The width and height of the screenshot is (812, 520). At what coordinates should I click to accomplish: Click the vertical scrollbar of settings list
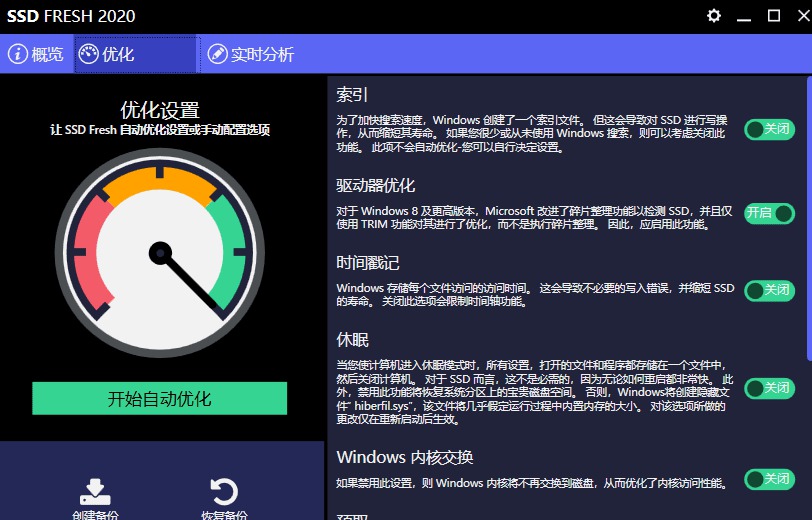[x=809, y=219]
